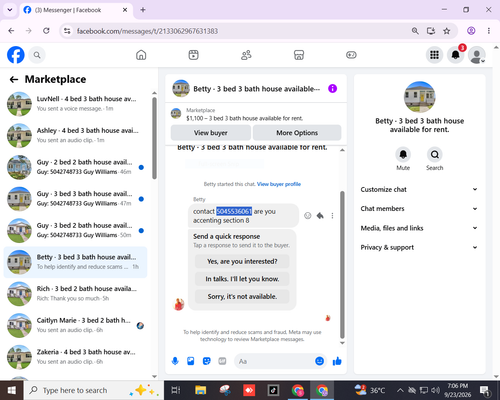Open the Gaming controller icon

[x=351, y=55]
